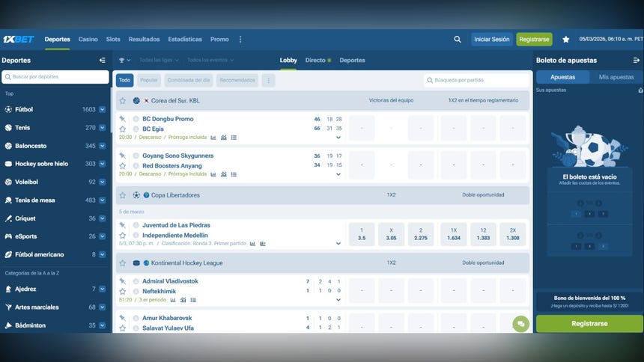
Task: Favorite the Salavat Yulaev Ufa match
Action: click(122, 328)
